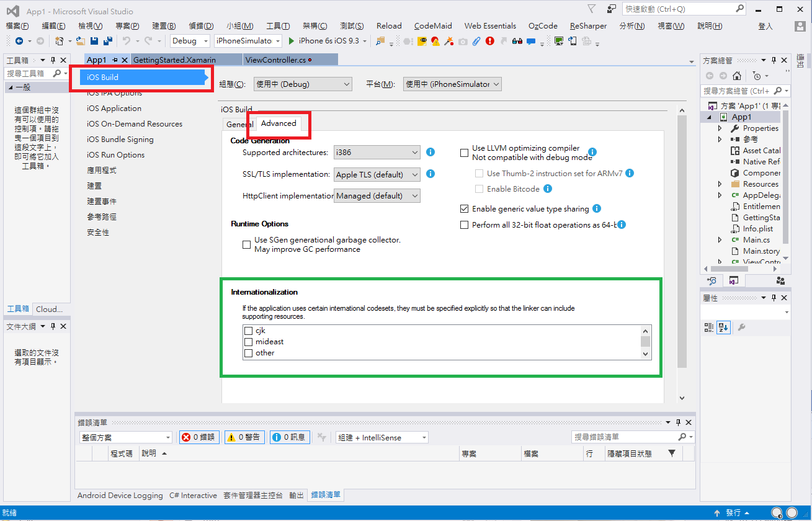Click the paperclip toolbar icon
The image size is (812, 521).
coord(476,41)
